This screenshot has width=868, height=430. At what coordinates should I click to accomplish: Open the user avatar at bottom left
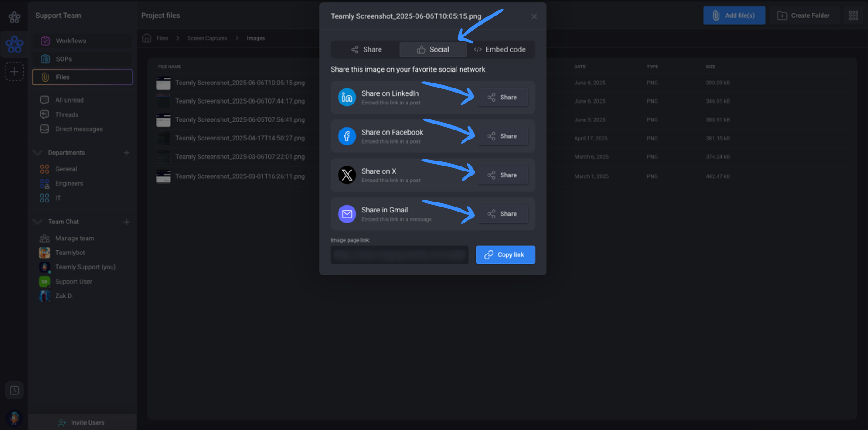[x=14, y=417]
